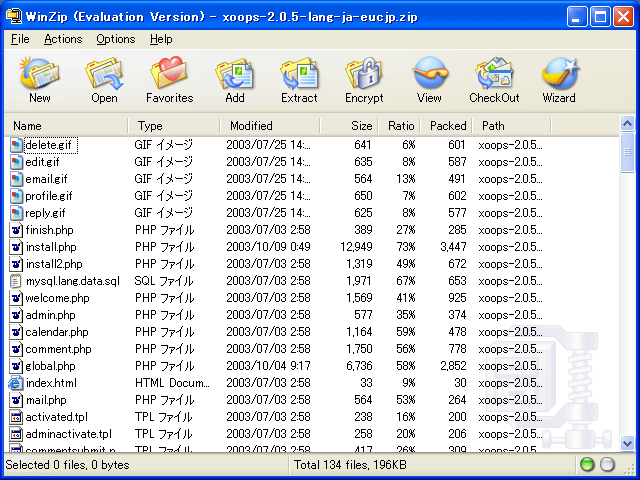The width and height of the screenshot is (640, 480).
Task: Click the 67% ratio of mysql.lang.data.sql
Action: coord(406,281)
